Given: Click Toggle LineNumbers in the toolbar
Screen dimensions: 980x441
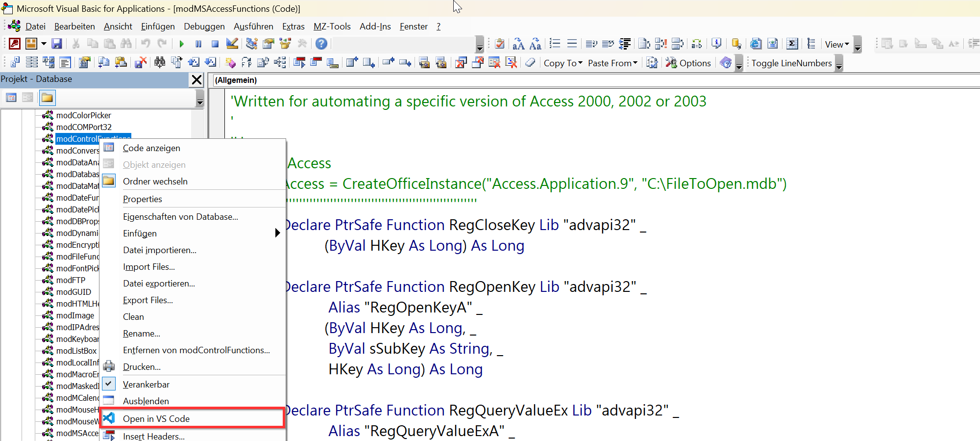Looking at the screenshot, I should [791, 63].
